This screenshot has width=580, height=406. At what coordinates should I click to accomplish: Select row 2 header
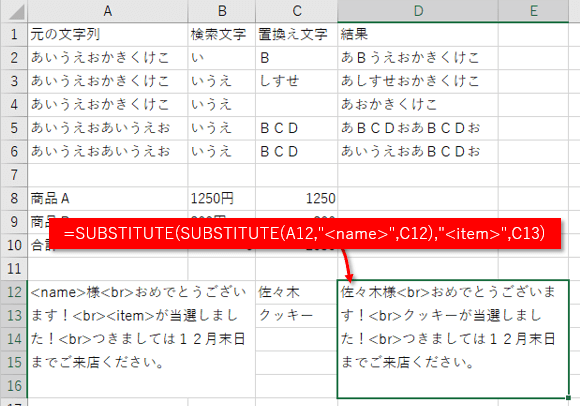[14, 58]
